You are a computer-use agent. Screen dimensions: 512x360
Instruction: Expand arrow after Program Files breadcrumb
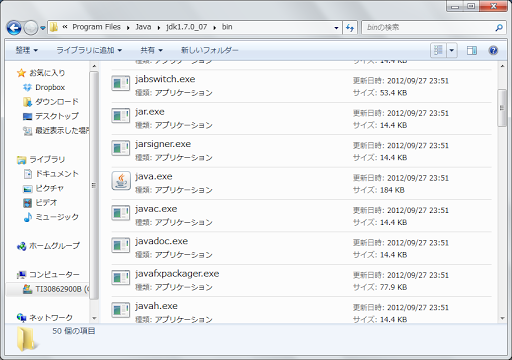(x=128, y=27)
